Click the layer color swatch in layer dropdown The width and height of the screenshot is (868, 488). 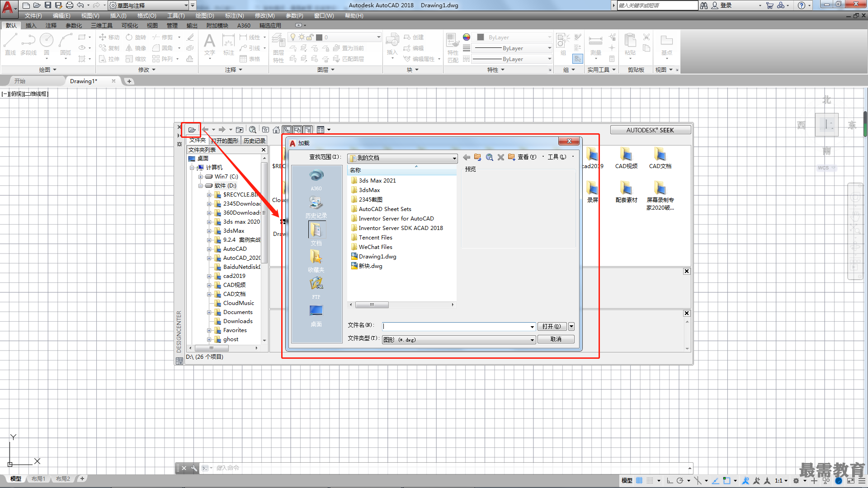[x=319, y=37]
